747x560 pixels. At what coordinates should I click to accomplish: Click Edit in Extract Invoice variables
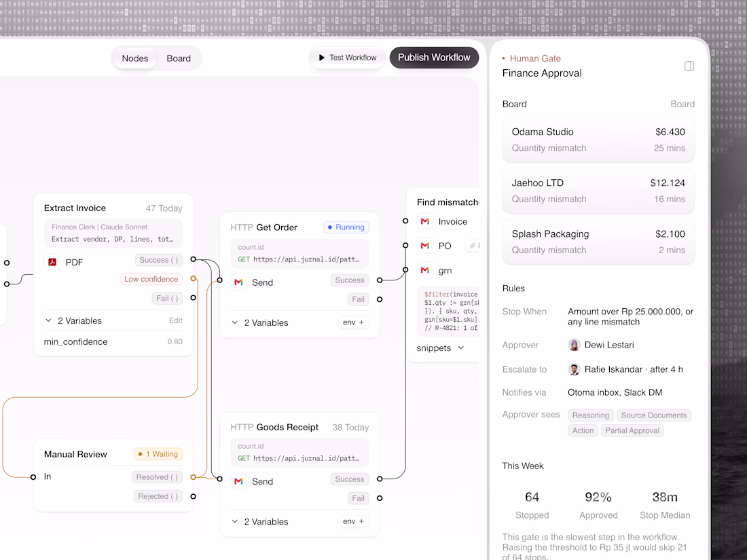pos(176,320)
